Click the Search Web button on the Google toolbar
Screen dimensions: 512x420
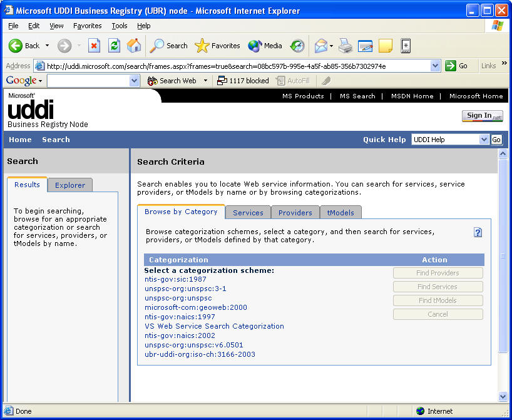(172, 81)
